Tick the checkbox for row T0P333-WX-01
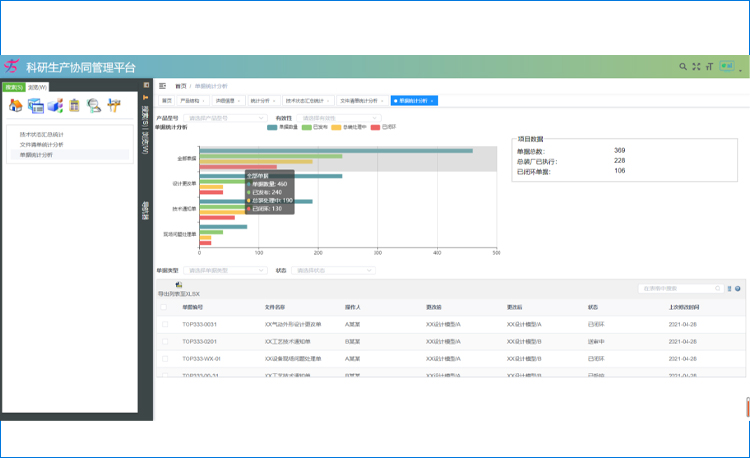The image size is (750, 458). click(165, 359)
